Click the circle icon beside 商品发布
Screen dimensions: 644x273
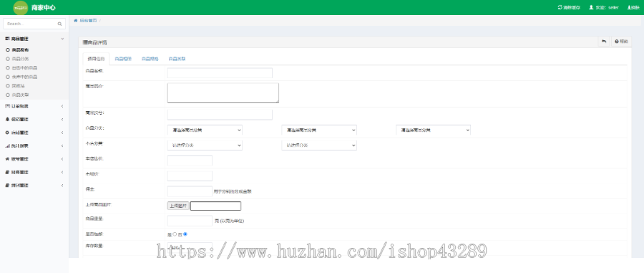pyautogui.click(x=8, y=49)
